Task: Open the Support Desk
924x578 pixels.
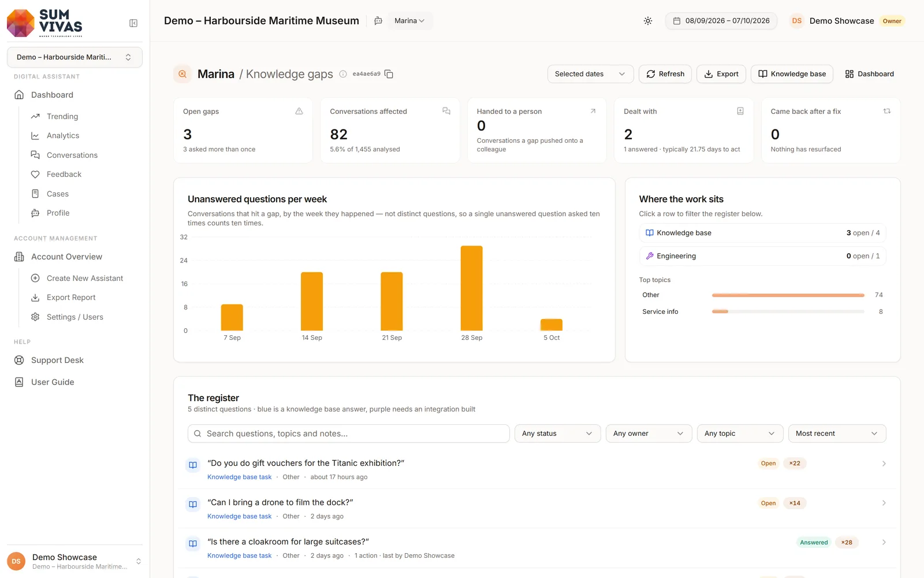Action: (57, 360)
